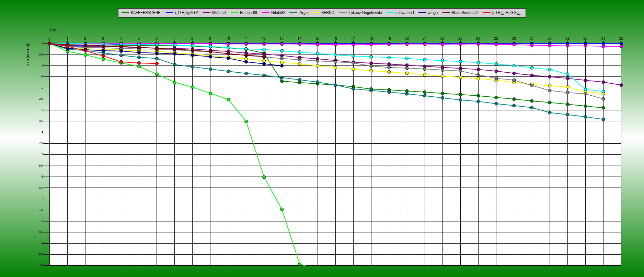Click Zirgo final data point at lap 31
This screenshot has width=644, height=277.
(603, 119)
